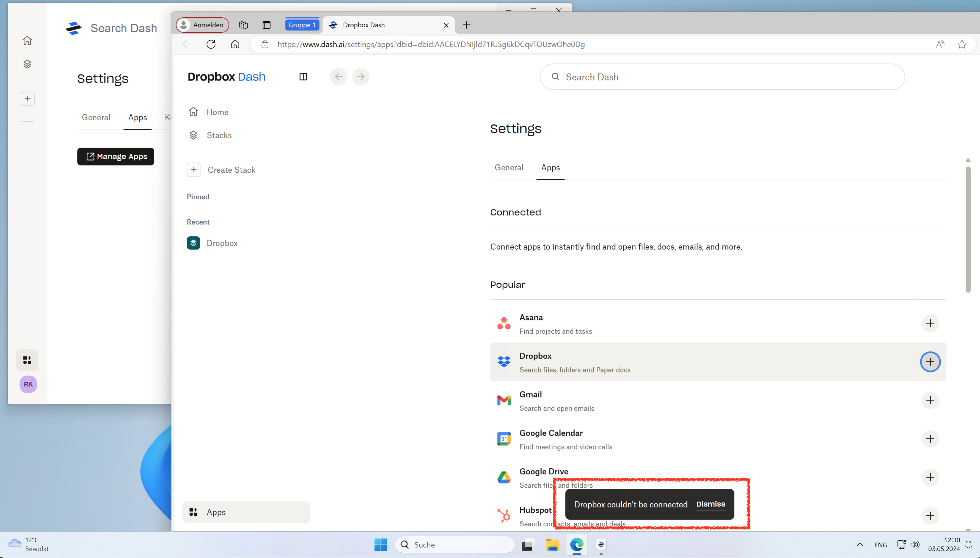Reload the current page
Viewport: 980px width, 558px height.
click(211, 44)
